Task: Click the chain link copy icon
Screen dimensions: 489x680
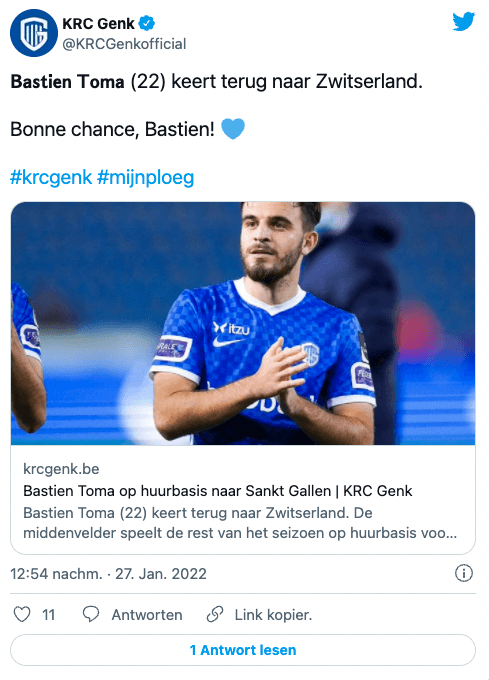Action: click(x=215, y=615)
